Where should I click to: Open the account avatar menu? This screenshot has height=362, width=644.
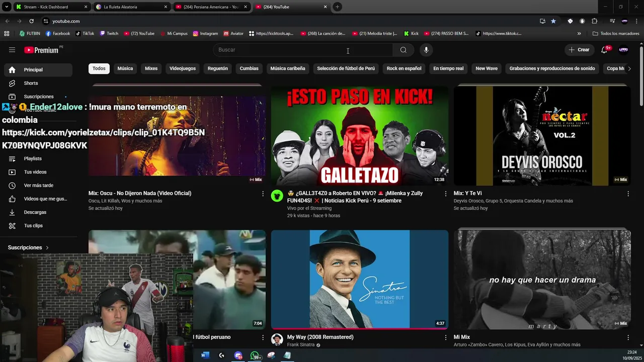(623, 50)
